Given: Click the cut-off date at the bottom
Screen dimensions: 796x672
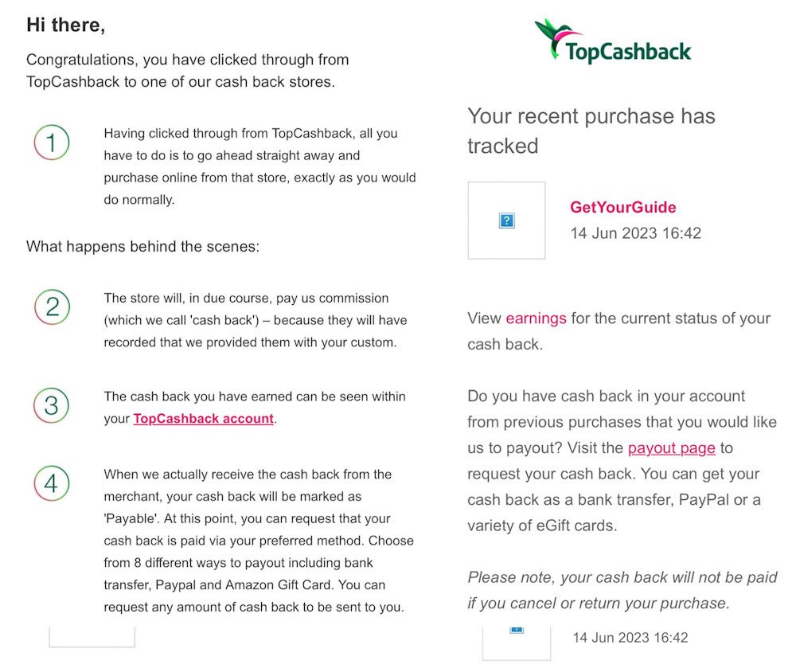Looking at the screenshot, I should pyautogui.click(x=630, y=637).
